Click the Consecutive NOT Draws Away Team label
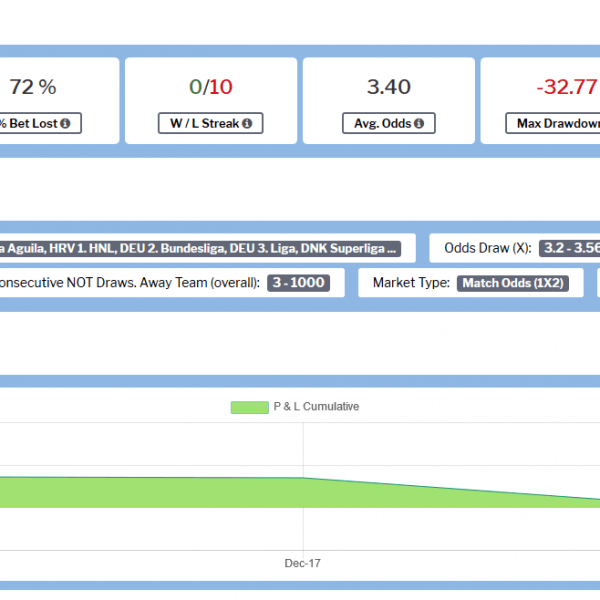 pos(130,283)
